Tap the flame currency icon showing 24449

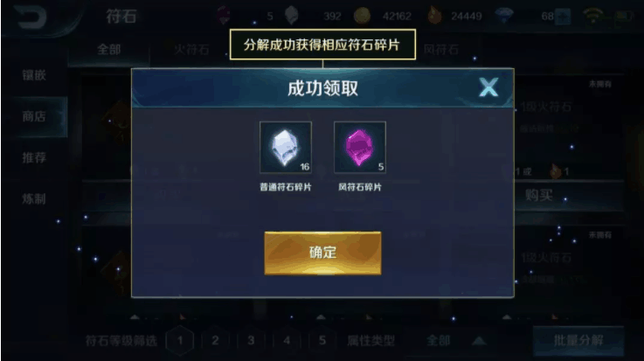434,16
